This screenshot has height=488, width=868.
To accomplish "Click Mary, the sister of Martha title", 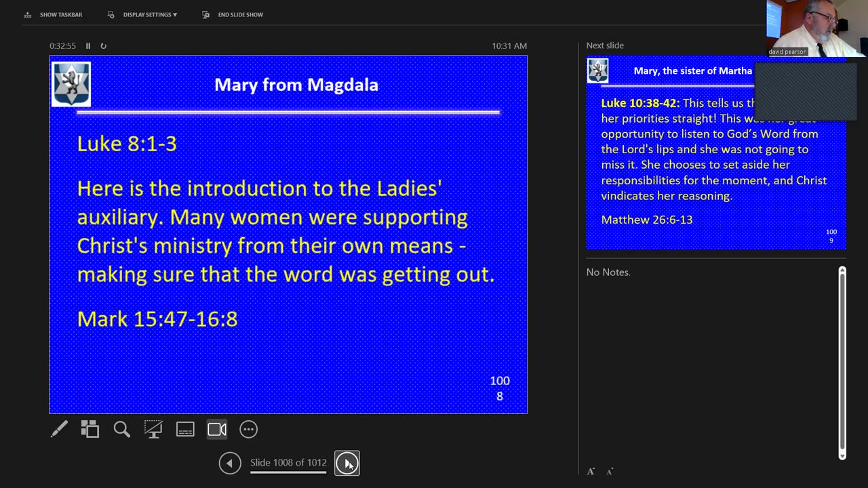I will (693, 70).
